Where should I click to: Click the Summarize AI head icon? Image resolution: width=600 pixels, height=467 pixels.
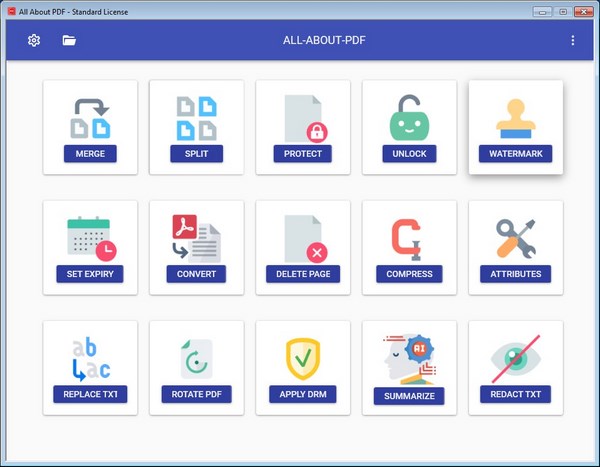point(410,359)
